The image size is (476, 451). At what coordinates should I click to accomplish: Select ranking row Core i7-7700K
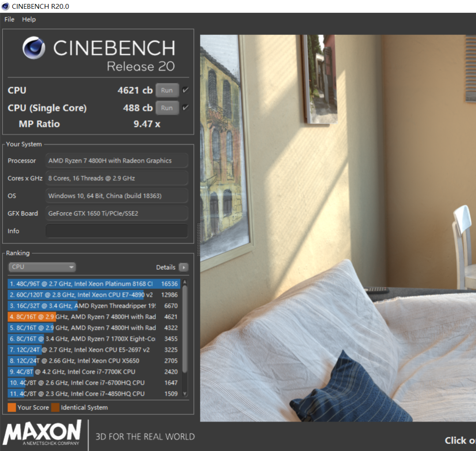click(94, 372)
